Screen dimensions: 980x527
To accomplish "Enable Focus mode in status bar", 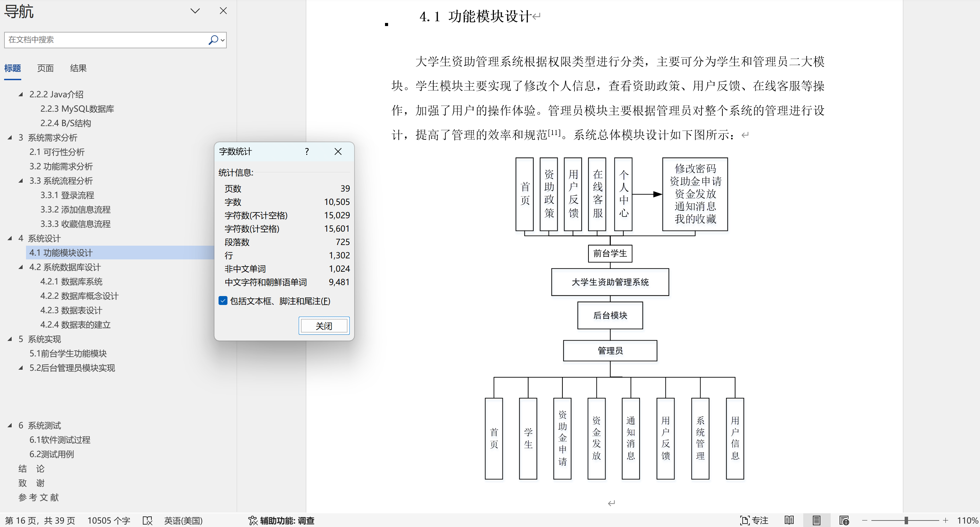I will (754, 520).
